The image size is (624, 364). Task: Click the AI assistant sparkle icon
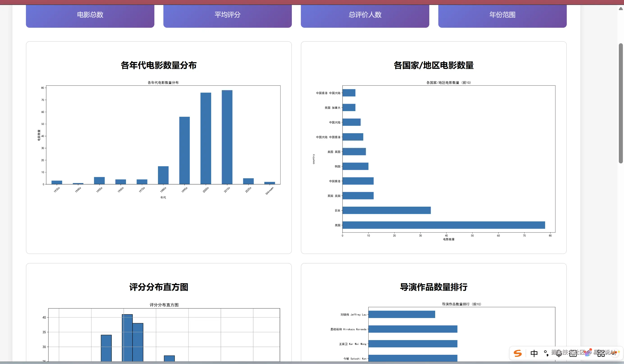point(615,353)
